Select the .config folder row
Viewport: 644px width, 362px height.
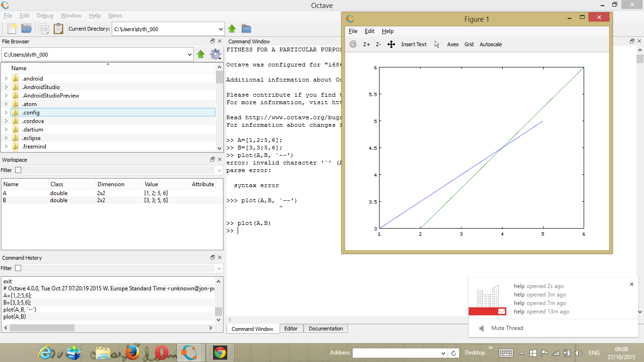(x=113, y=113)
